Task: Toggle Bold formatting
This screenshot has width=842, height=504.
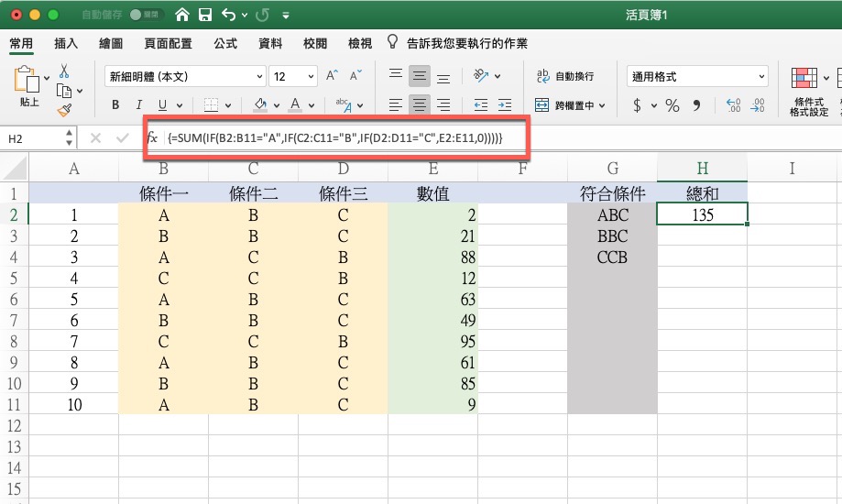Action: coord(115,105)
